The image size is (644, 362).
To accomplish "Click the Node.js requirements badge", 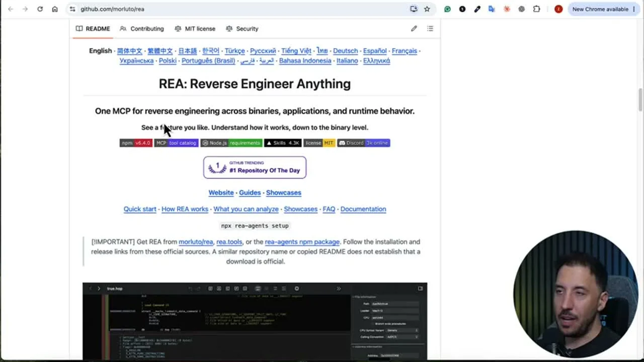I will (231, 143).
